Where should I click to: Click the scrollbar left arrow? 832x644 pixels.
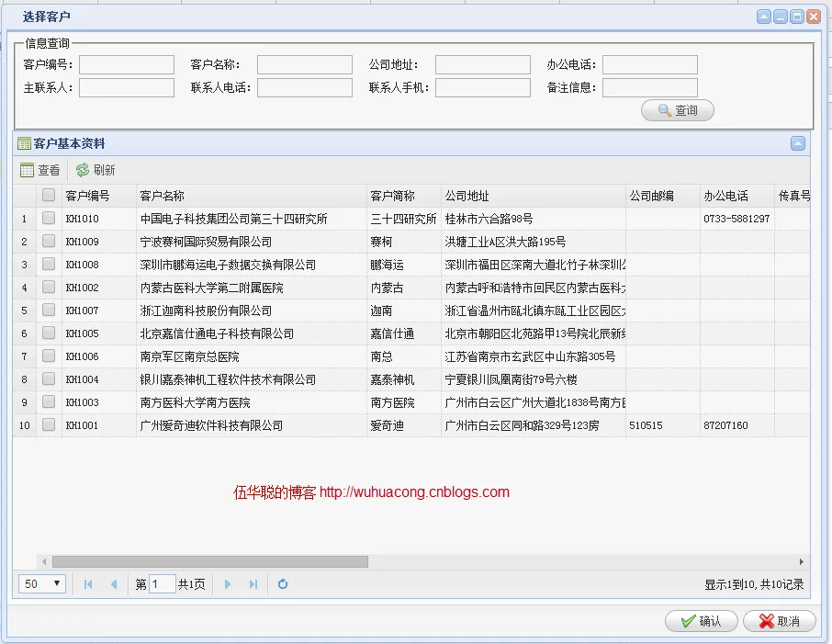(x=44, y=561)
